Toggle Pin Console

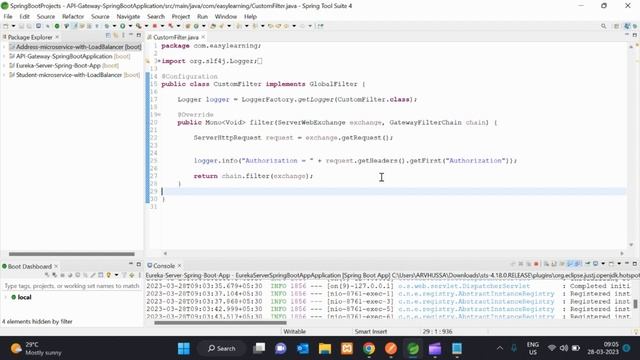588,264
